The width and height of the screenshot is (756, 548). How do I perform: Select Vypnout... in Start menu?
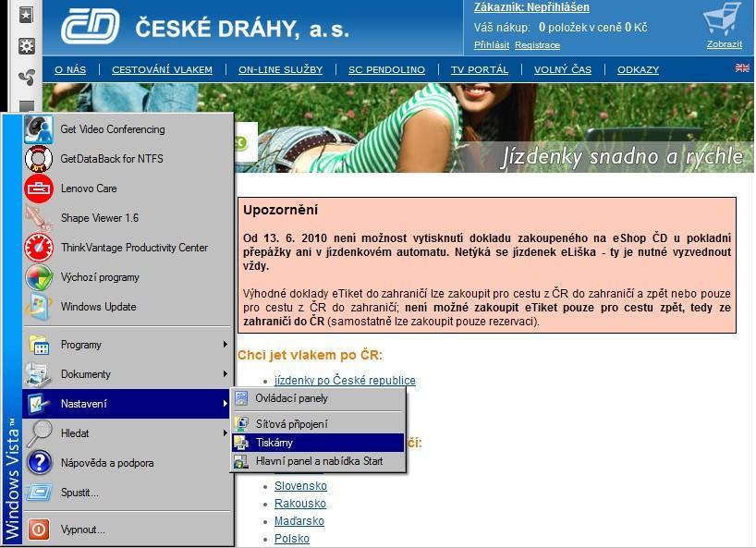point(128,530)
